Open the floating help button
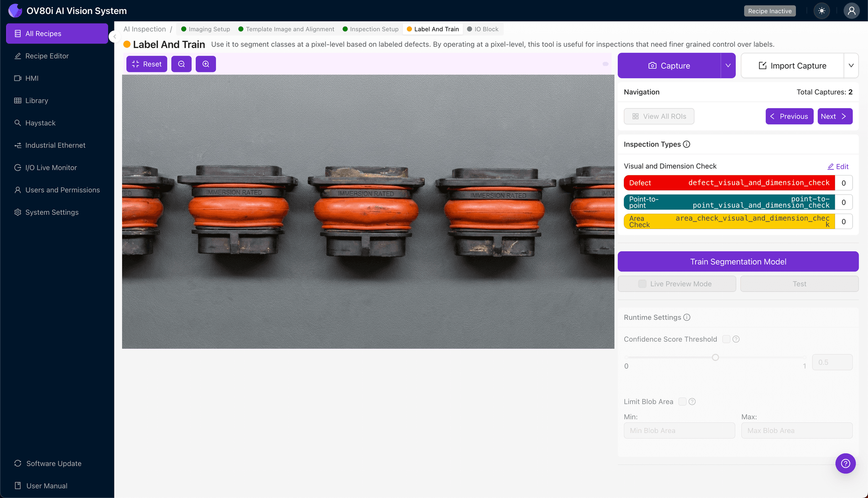This screenshot has width=868, height=498. (846, 463)
